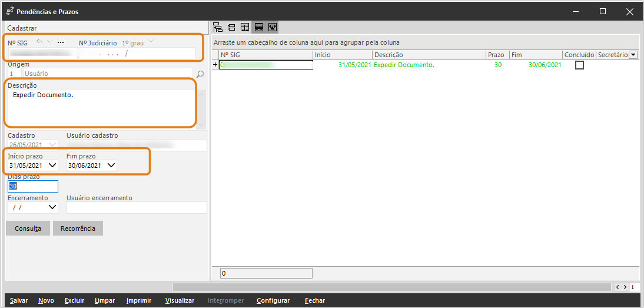The height and width of the screenshot is (308, 644).
Task: Open the column chooser dropdown at grid header end
Action: pos(633,55)
